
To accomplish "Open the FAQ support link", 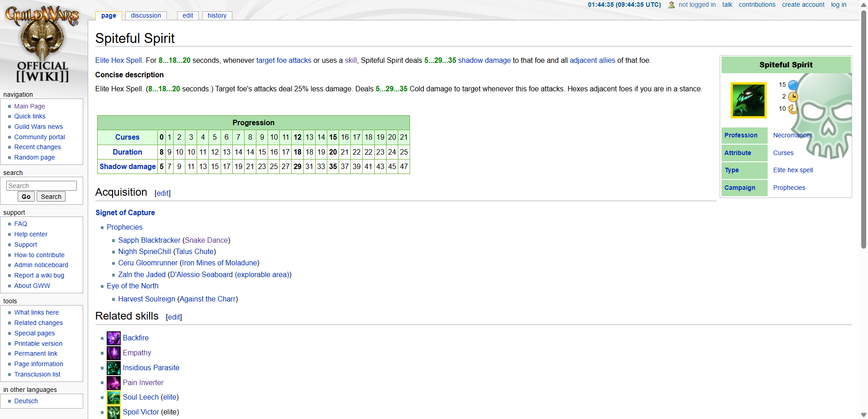I will (x=20, y=224).
